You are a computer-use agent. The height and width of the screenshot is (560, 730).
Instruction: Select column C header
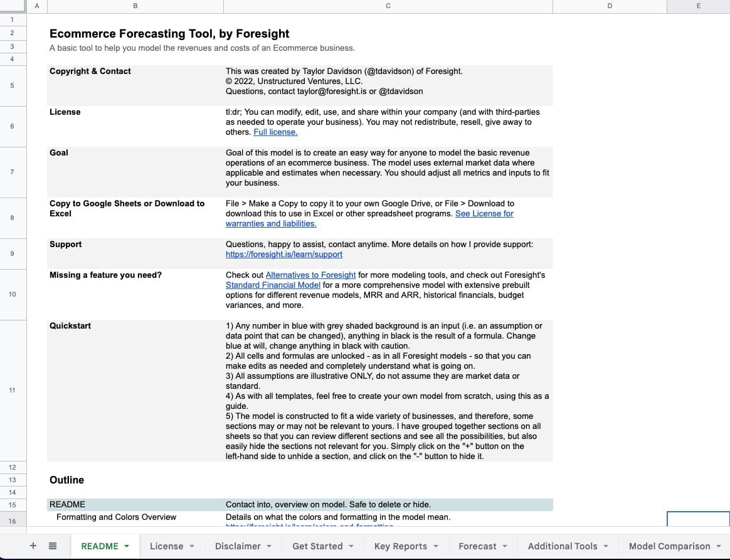point(388,6)
